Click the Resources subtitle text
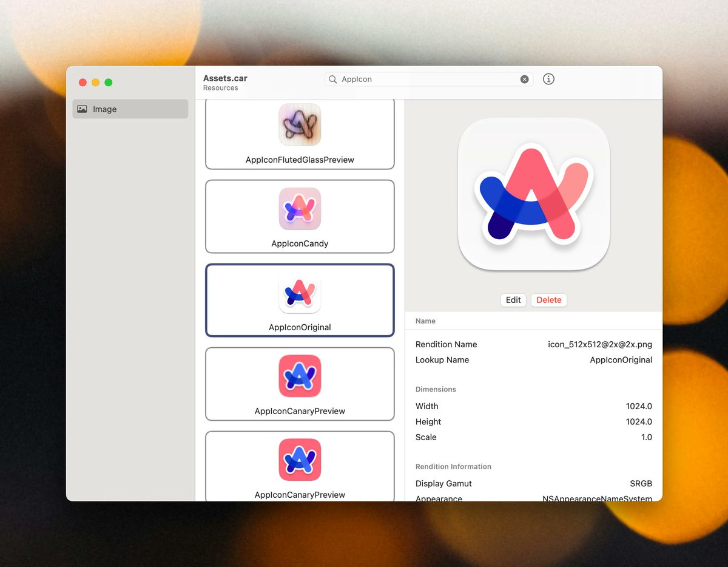728x567 pixels. [221, 88]
